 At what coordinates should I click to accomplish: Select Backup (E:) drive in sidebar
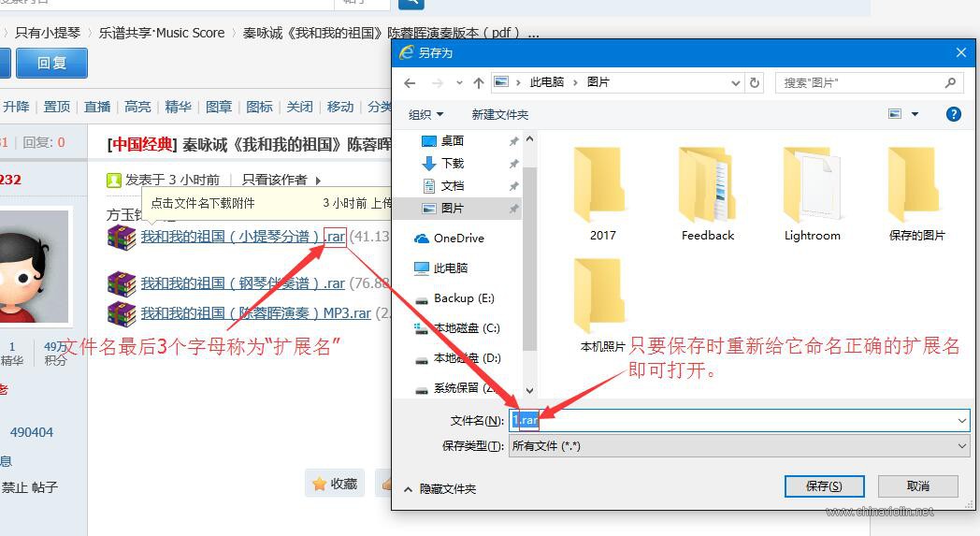(463, 298)
